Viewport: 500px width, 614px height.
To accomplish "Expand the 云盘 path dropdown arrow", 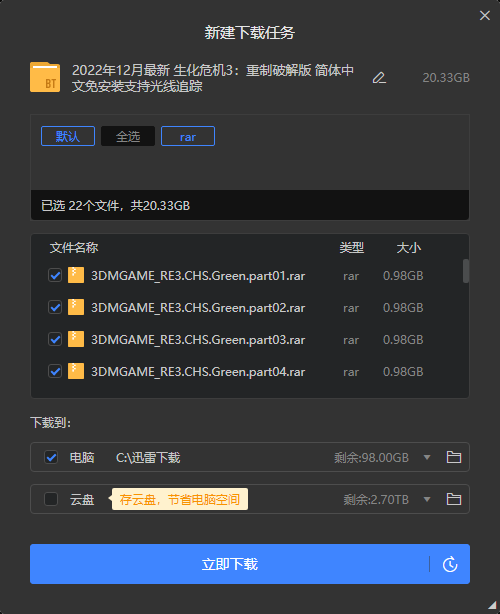I will tap(427, 499).
